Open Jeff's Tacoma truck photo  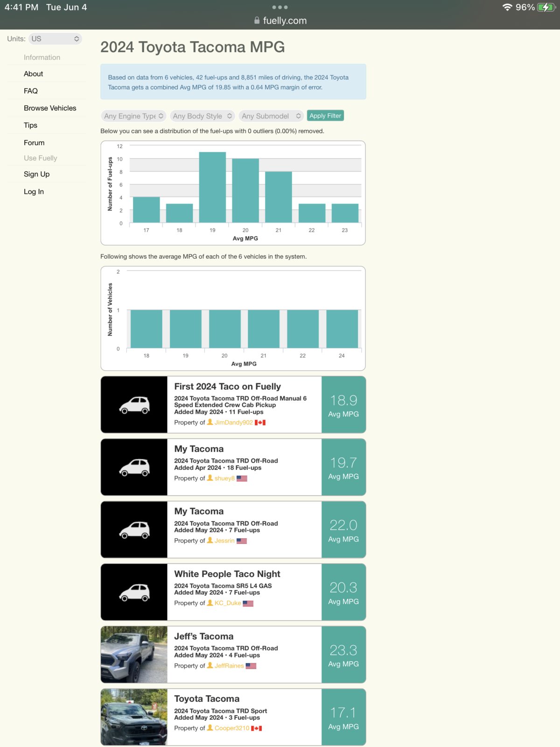pyautogui.click(x=134, y=655)
